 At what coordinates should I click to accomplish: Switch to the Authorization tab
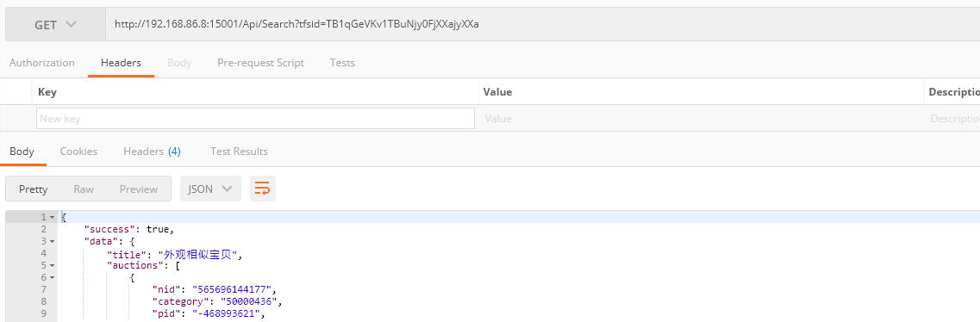42,62
